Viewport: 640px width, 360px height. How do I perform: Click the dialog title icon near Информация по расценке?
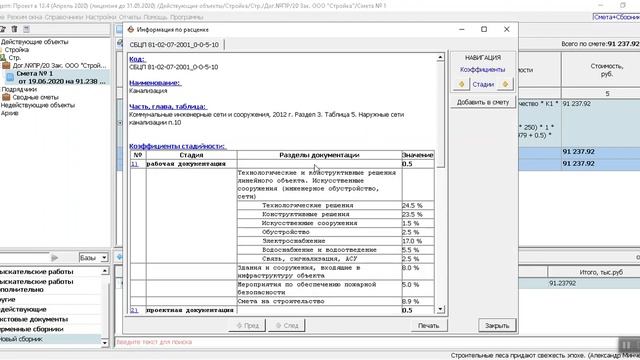click(131, 29)
